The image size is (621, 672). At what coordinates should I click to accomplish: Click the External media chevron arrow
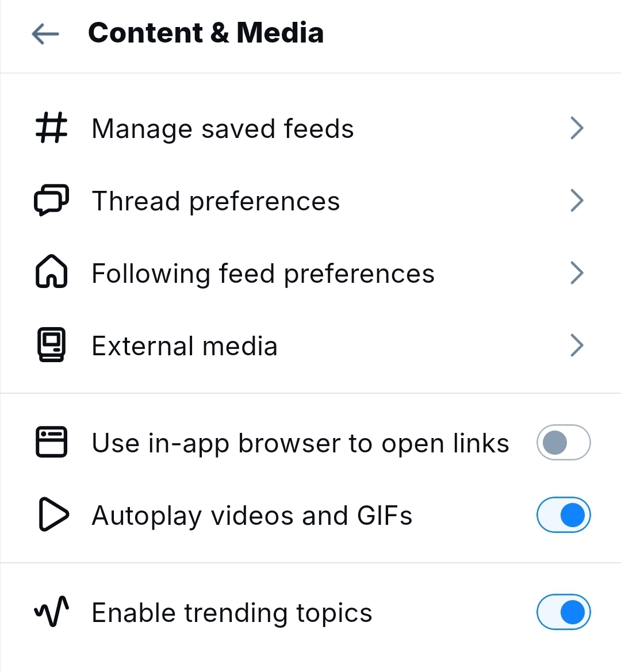click(x=576, y=345)
